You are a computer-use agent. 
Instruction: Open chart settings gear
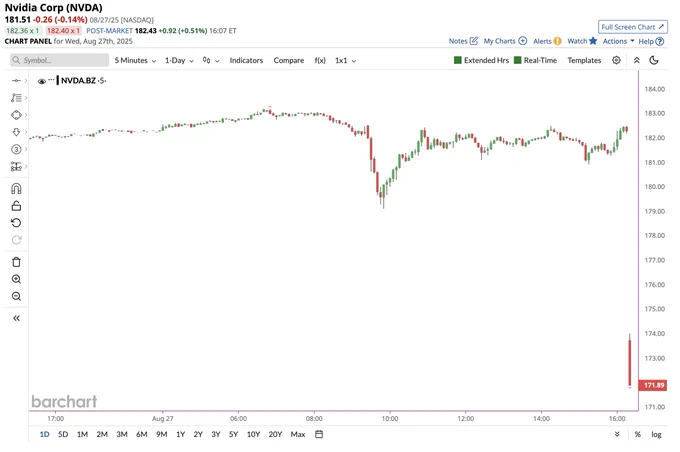pos(616,60)
